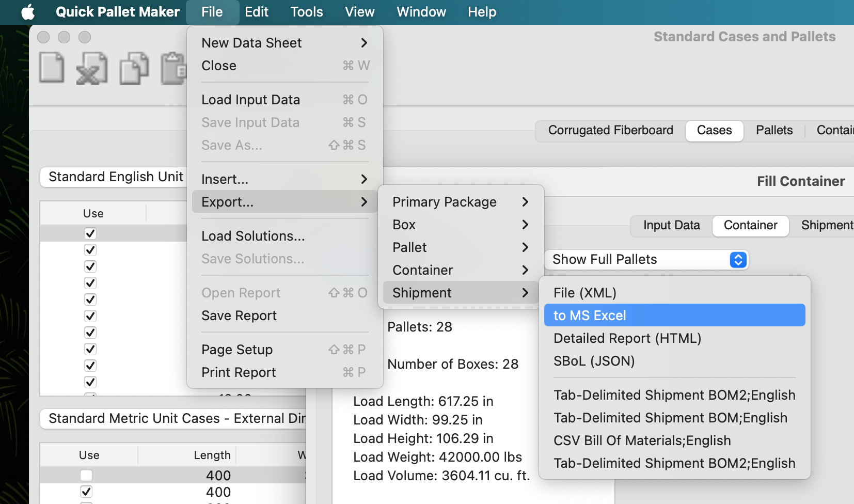Open the Apple menu
The height and width of the screenshot is (504, 854).
[x=28, y=12]
